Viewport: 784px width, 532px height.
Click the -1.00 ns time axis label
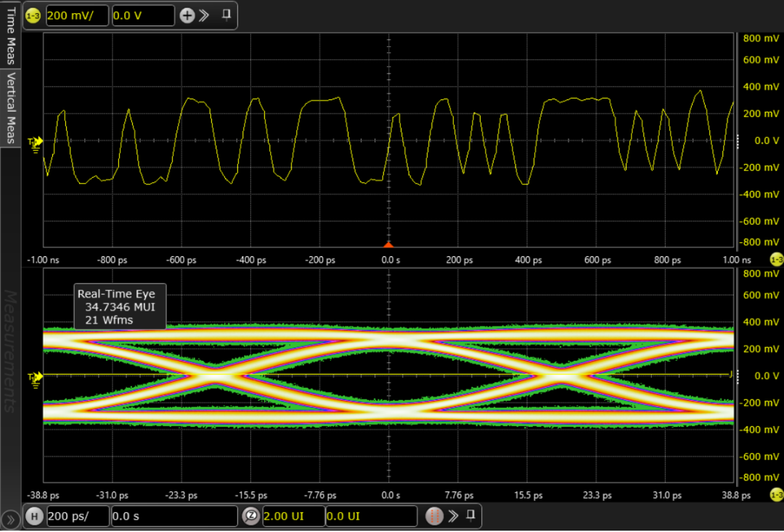coord(43,260)
